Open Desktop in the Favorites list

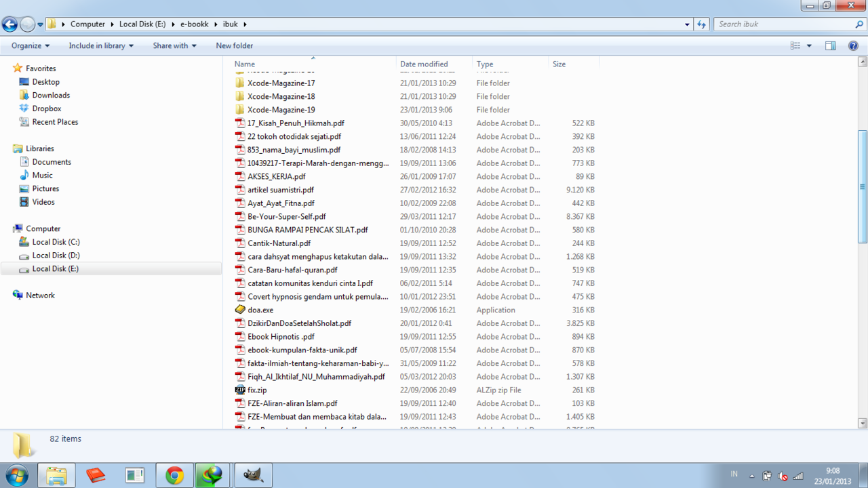tap(45, 82)
